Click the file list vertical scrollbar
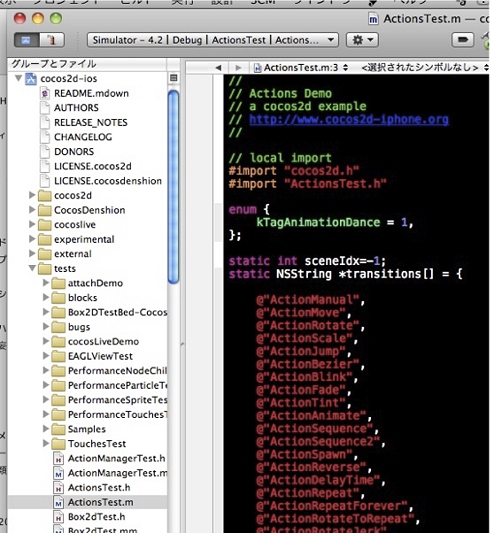490x533 pixels. click(x=173, y=187)
